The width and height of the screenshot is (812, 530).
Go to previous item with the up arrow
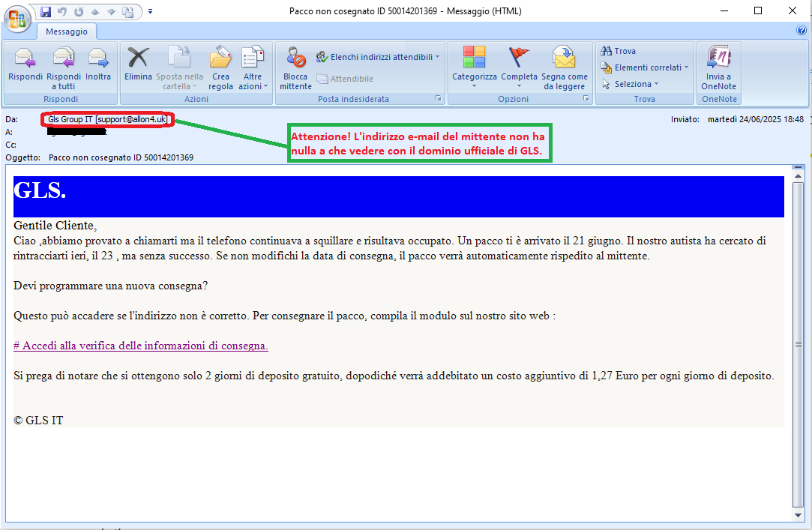click(x=94, y=11)
